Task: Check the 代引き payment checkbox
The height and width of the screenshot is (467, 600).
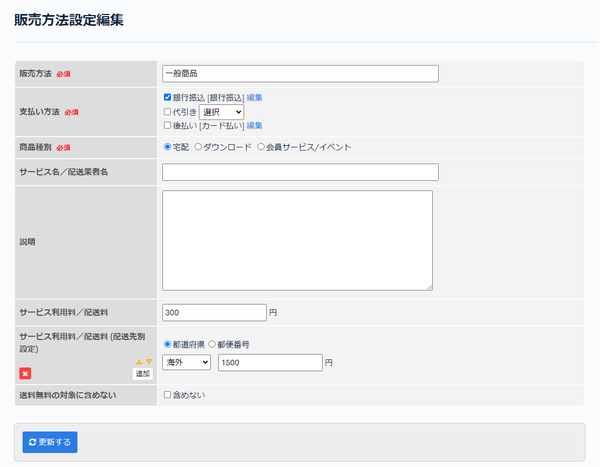Action: [167, 112]
